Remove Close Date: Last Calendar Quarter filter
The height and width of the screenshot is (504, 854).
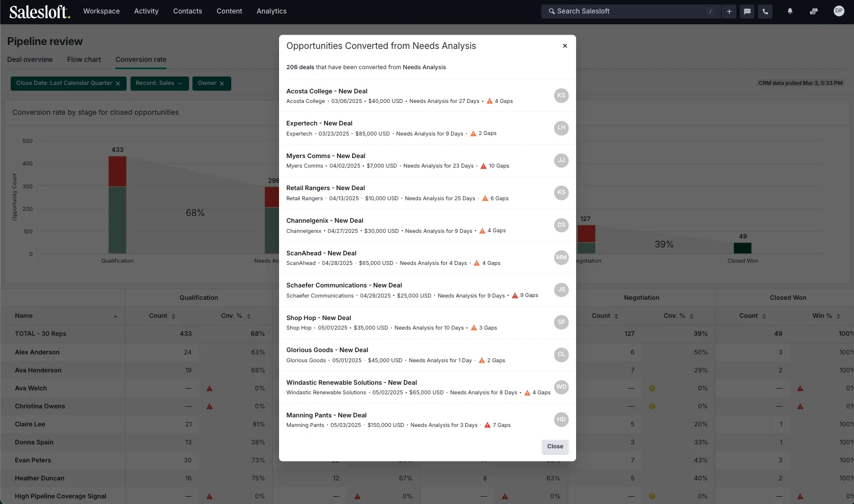pos(118,83)
